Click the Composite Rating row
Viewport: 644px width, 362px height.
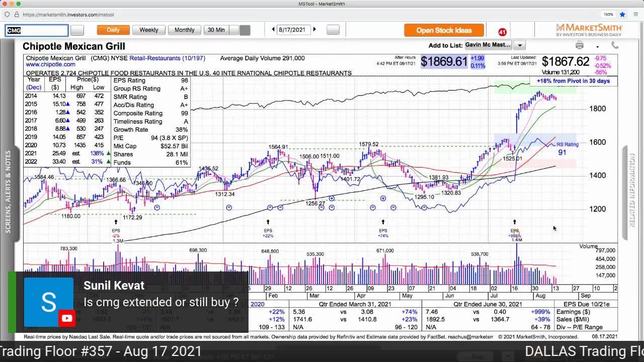point(150,113)
